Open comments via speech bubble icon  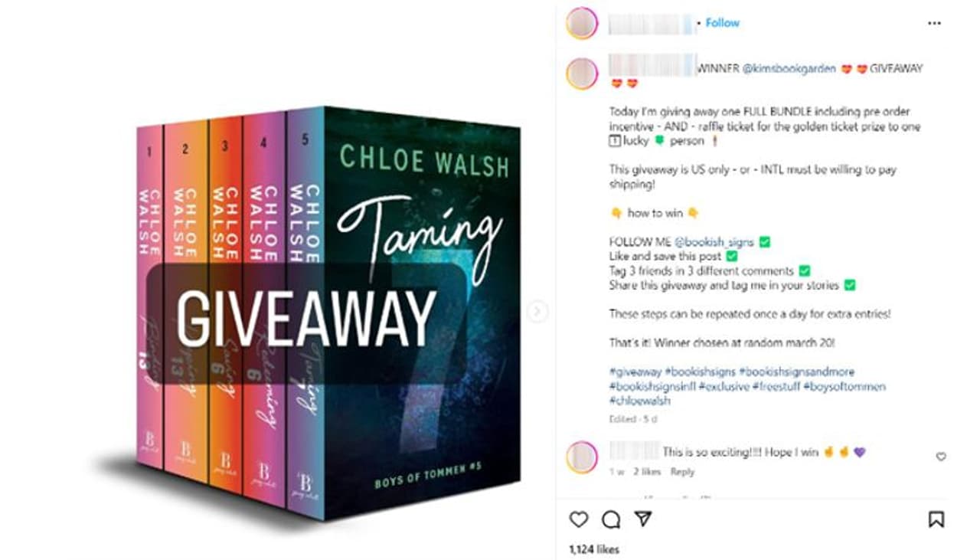click(x=611, y=519)
